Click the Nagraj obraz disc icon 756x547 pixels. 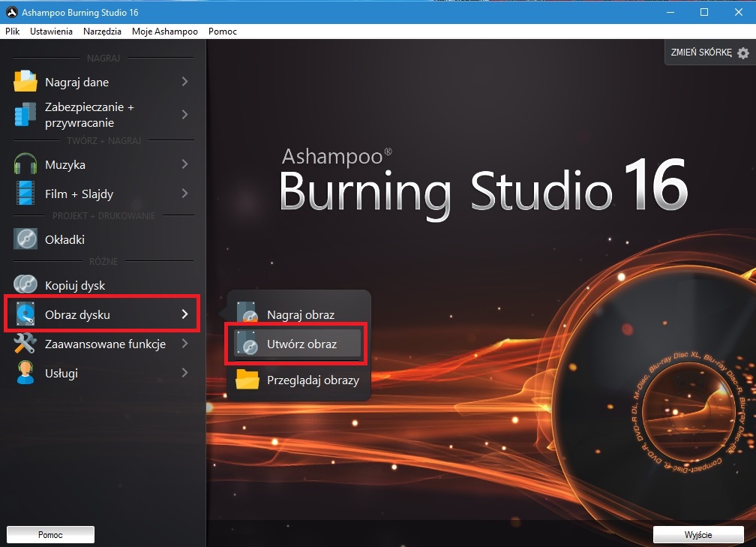coord(247,314)
